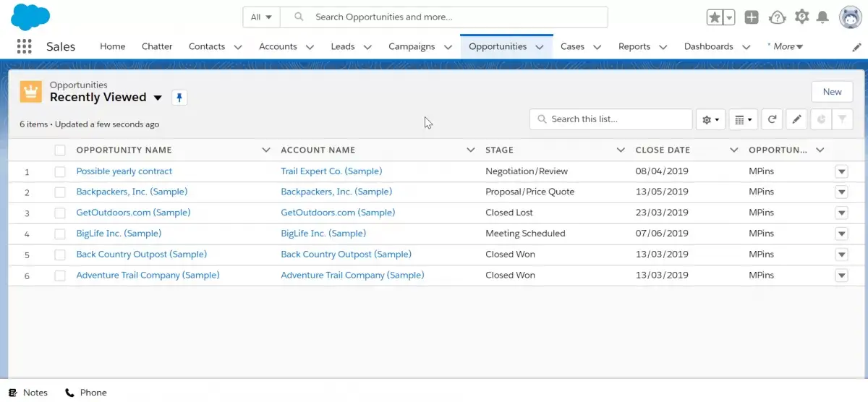Expand Contacts tab dropdown chevron

tap(239, 47)
